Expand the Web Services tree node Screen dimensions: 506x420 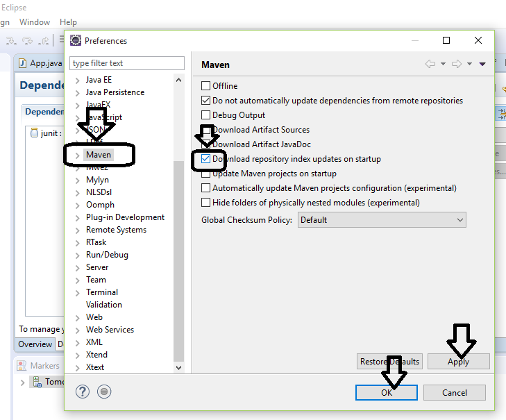coord(78,330)
